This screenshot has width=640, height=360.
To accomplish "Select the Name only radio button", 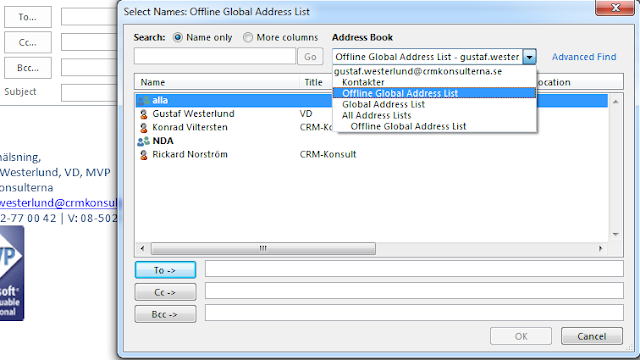I will 178,38.
